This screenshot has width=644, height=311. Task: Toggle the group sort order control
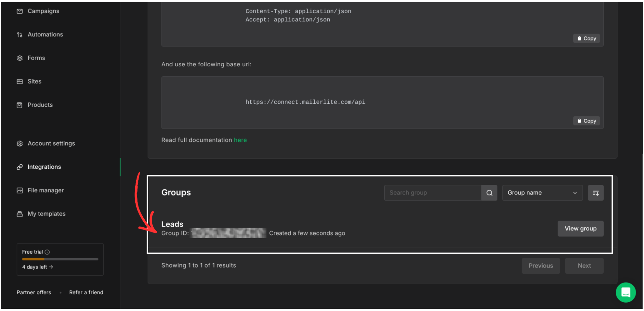tap(595, 193)
